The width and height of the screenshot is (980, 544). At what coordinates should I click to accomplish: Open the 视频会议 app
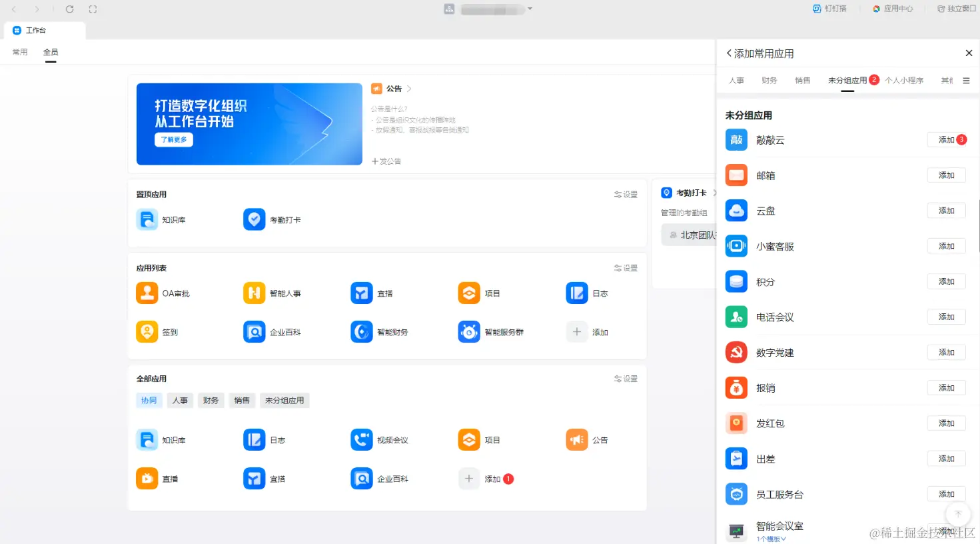[379, 440]
